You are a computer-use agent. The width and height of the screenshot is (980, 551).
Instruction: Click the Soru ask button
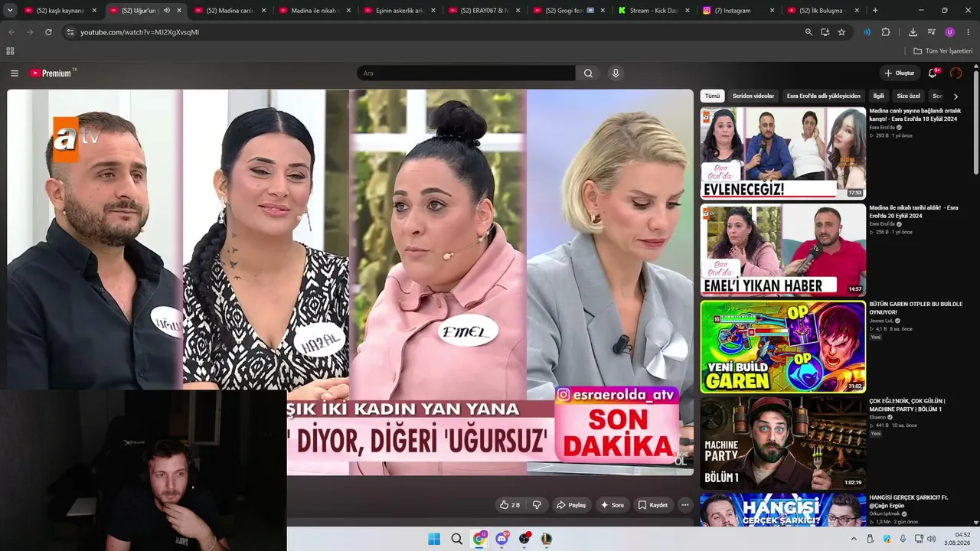tap(612, 505)
